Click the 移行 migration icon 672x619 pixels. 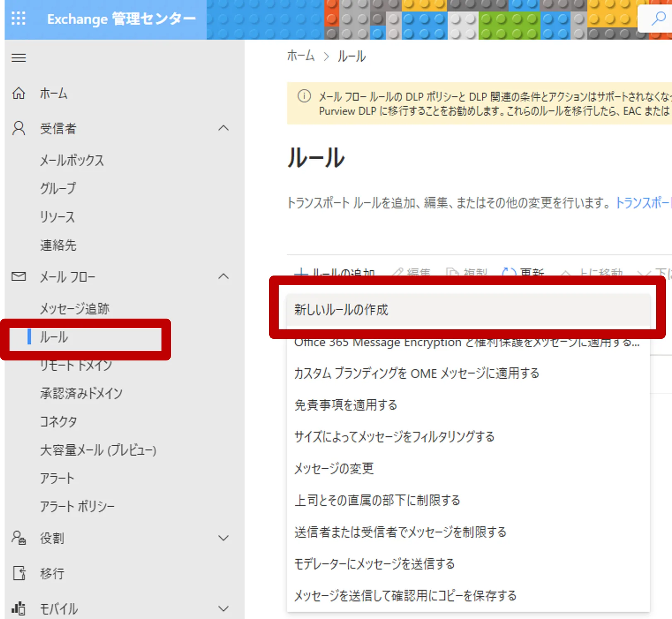coord(19,573)
